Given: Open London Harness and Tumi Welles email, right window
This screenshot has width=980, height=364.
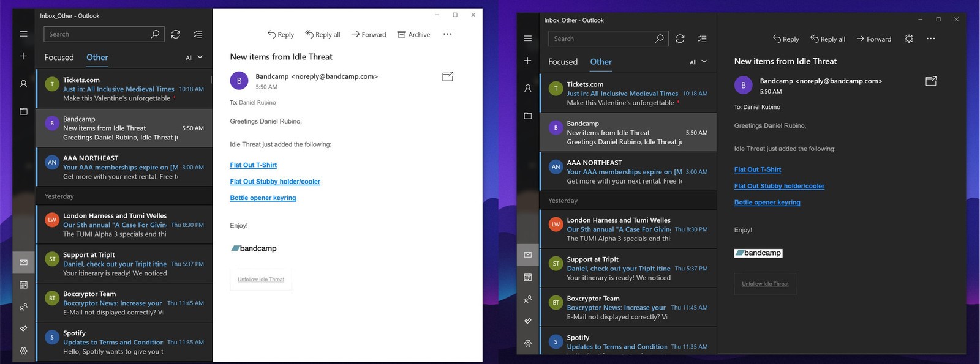Looking at the screenshot, I should point(628,229).
